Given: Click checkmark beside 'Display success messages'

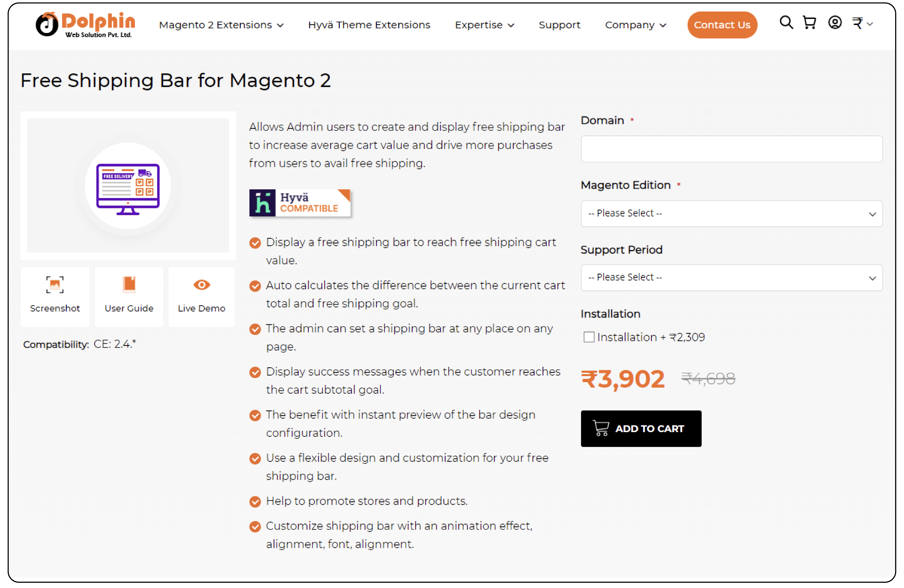Looking at the screenshot, I should [x=255, y=372].
